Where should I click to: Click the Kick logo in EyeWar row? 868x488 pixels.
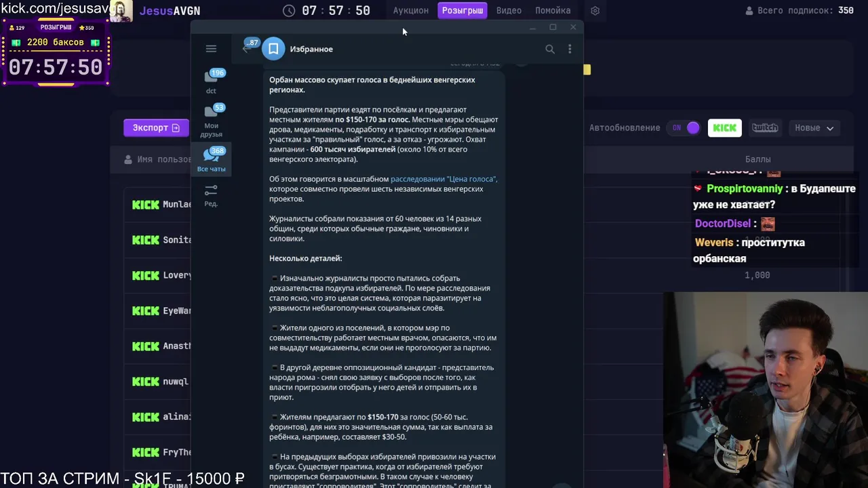[x=146, y=310]
